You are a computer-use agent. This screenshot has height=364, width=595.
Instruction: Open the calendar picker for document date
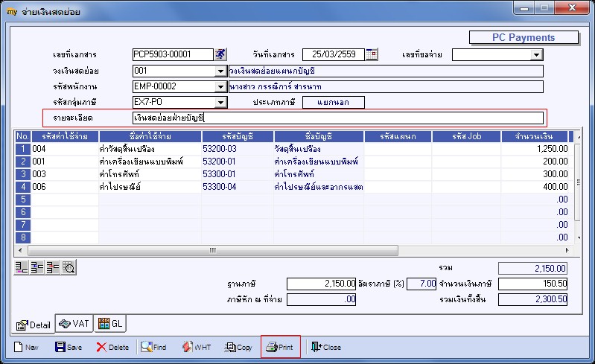click(372, 54)
